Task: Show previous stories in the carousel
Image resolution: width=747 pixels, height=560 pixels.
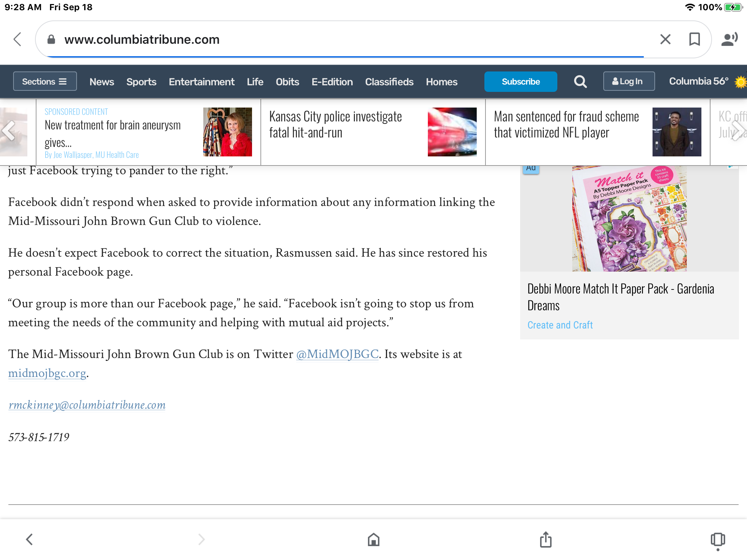Action: (x=8, y=130)
